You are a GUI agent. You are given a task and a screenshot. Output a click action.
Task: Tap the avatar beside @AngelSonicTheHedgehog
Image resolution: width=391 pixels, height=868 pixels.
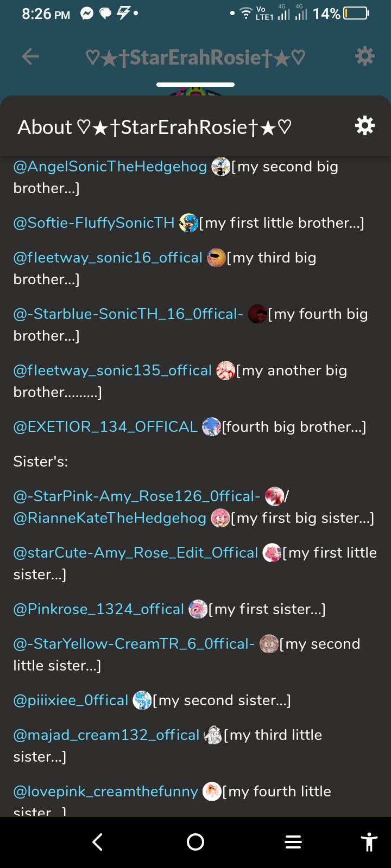click(x=220, y=167)
